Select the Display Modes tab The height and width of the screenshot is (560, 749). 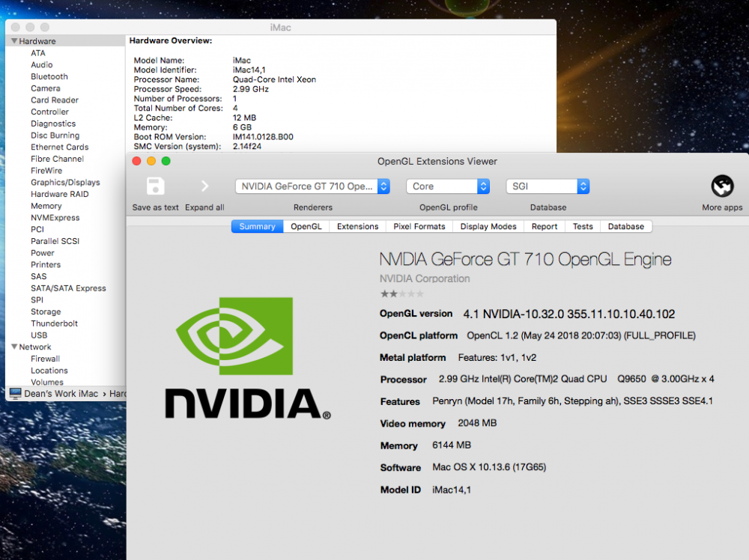[x=488, y=226]
